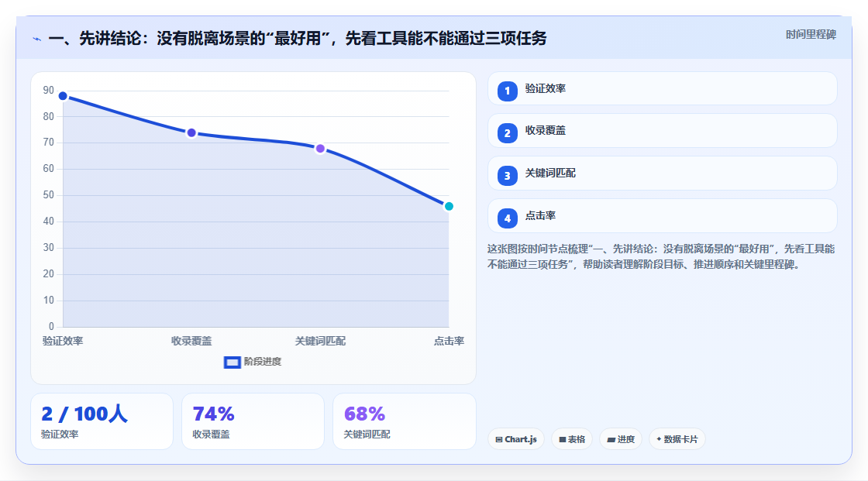
Task: Click the number 2 badge for 收录覆盖
Action: (x=507, y=133)
